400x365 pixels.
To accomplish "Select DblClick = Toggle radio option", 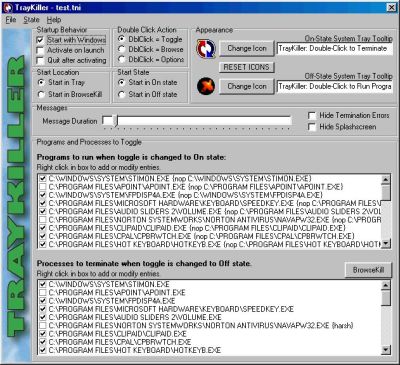I will 122,39.
